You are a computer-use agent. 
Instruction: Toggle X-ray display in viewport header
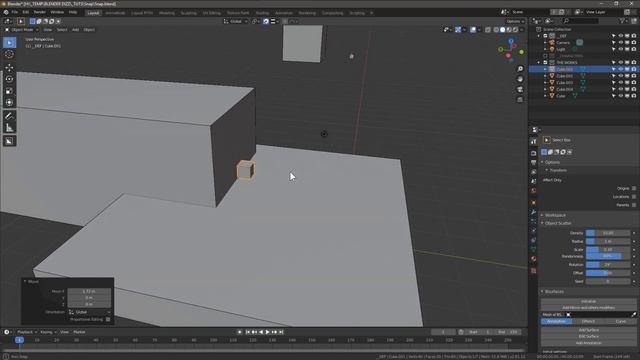coord(488,29)
